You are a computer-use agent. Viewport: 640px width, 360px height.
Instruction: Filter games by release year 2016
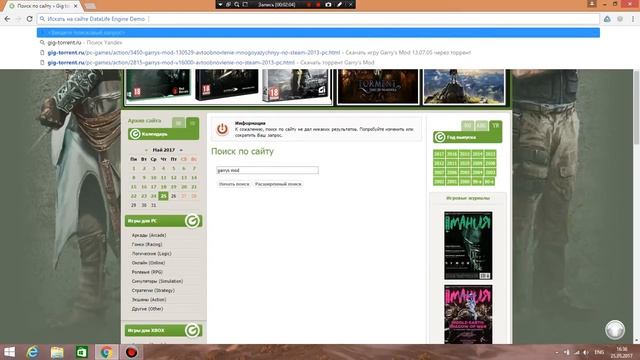pos(451,154)
